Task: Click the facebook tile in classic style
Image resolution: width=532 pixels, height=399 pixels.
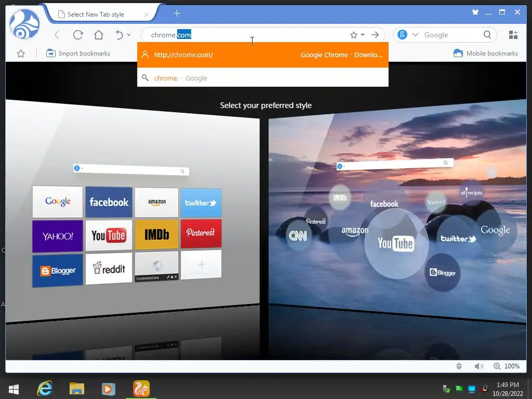Action: point(109,202)
